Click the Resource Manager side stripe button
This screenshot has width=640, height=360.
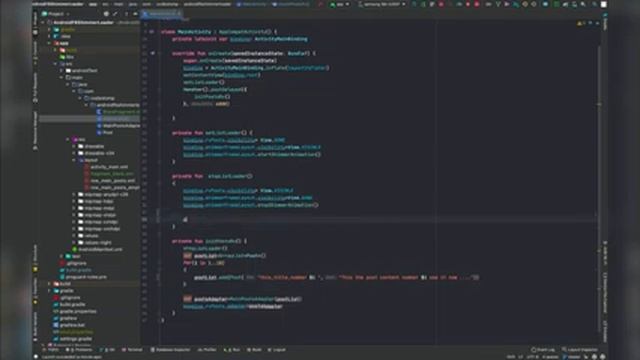[36, 131]
